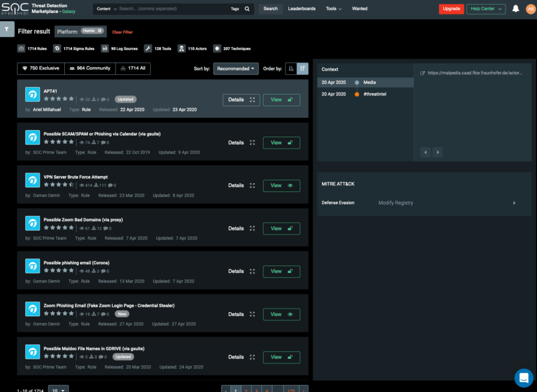The image size is (537, 392).
Task: Switch to the 964 Community tab
Action: [90, 68]
